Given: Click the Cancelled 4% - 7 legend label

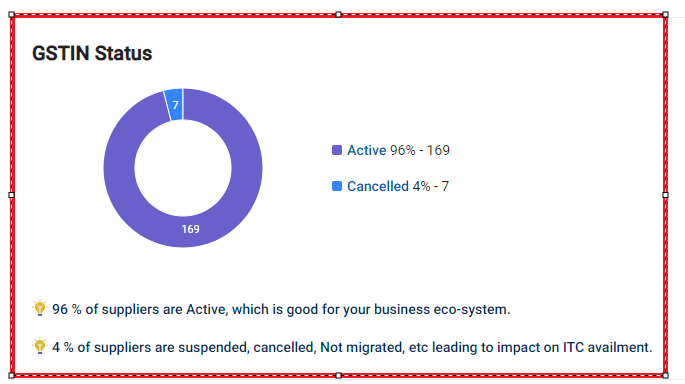Looking at the screenshot, I should [x=398, y=186].
